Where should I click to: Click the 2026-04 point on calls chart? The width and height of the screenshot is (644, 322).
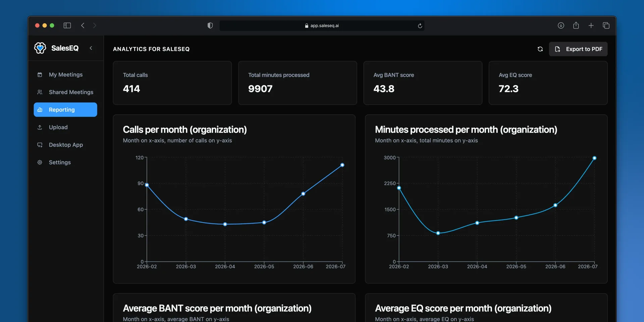[225, 224]
